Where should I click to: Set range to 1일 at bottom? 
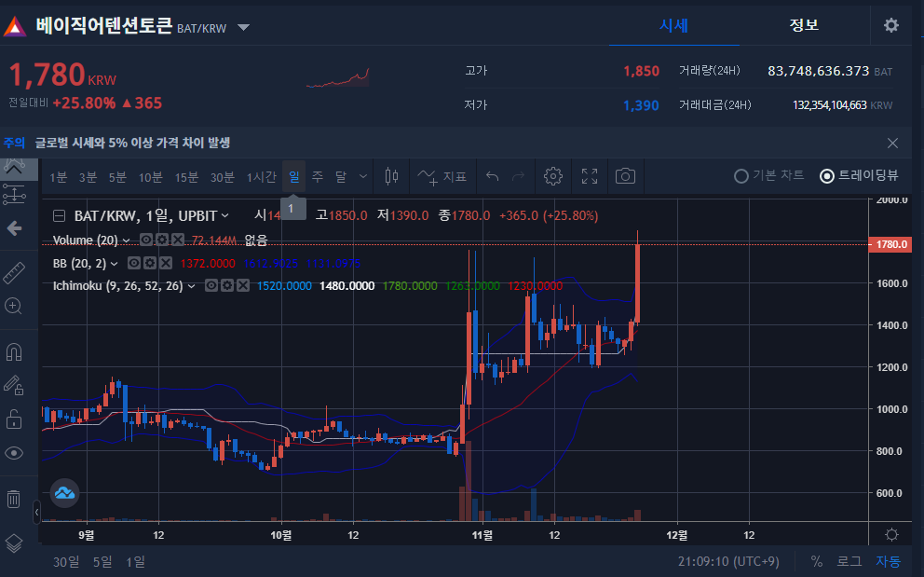(136, 562)
